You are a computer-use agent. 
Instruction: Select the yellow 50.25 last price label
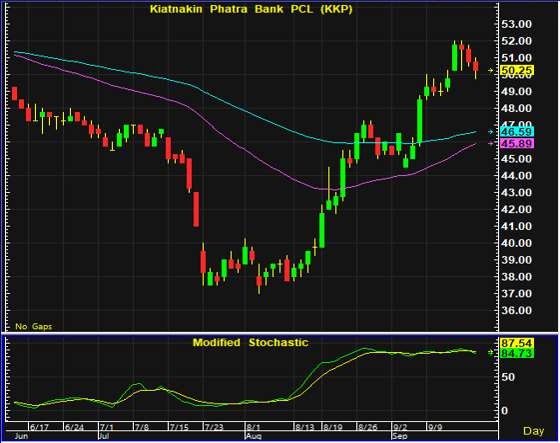(517, 70)
